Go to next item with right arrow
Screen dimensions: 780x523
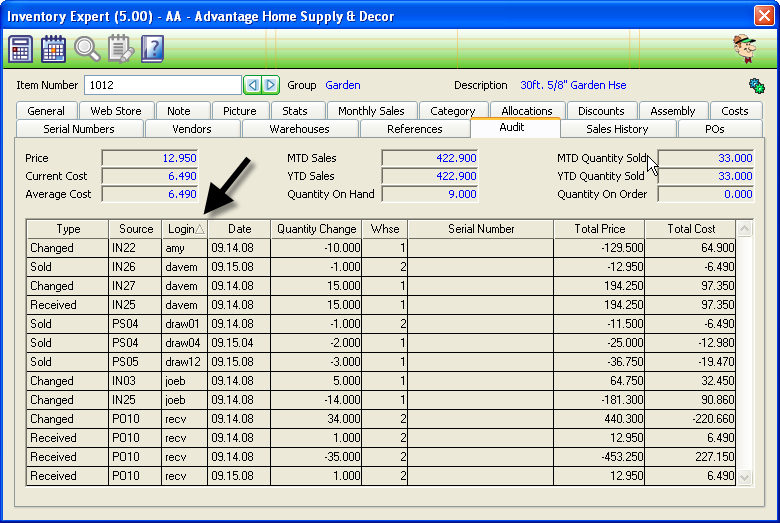[x=270, y=85]
